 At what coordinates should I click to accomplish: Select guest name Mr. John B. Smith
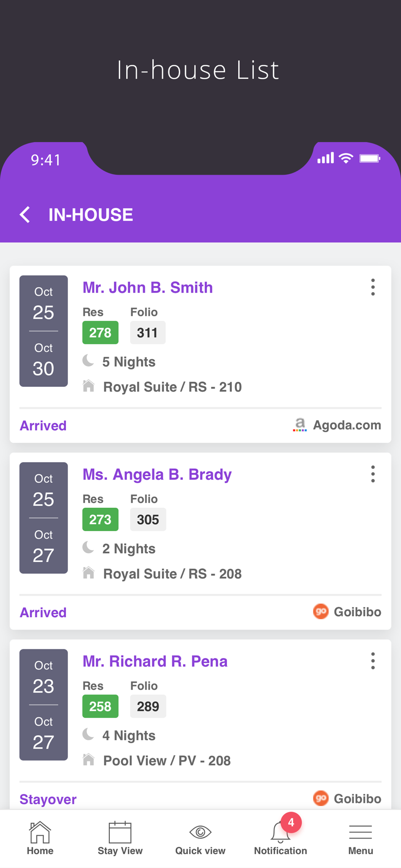148,288
